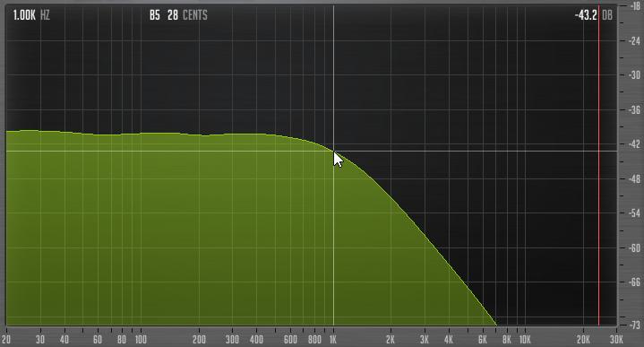Click the -24 dB scale label

pyautogui.click(x=634, y=41)
